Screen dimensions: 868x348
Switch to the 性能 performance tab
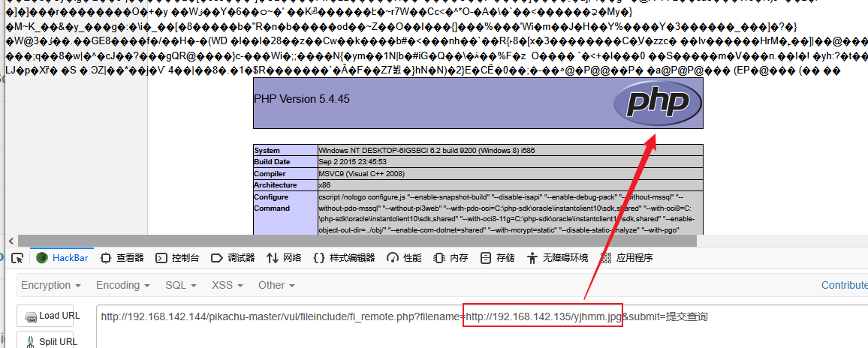click(404, 258)
